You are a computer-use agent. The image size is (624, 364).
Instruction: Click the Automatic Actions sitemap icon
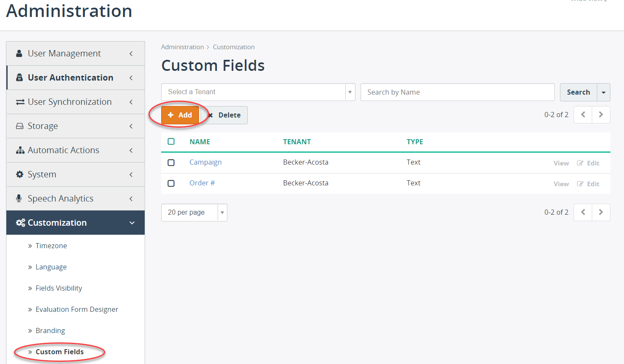20,150
